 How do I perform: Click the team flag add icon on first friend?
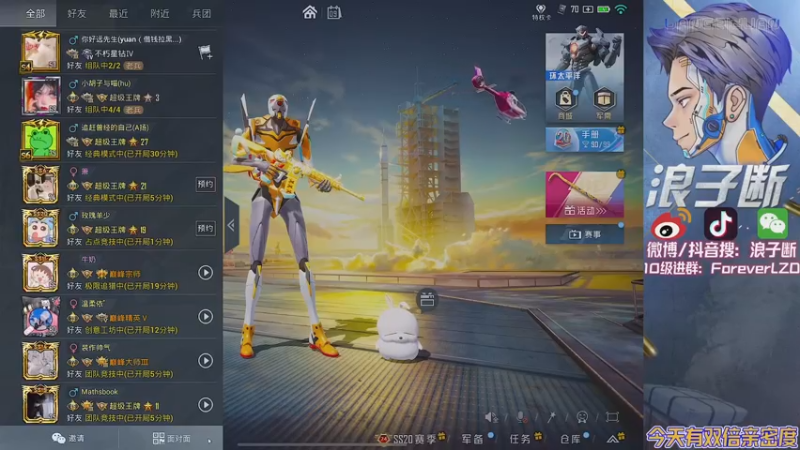(205, 52)
